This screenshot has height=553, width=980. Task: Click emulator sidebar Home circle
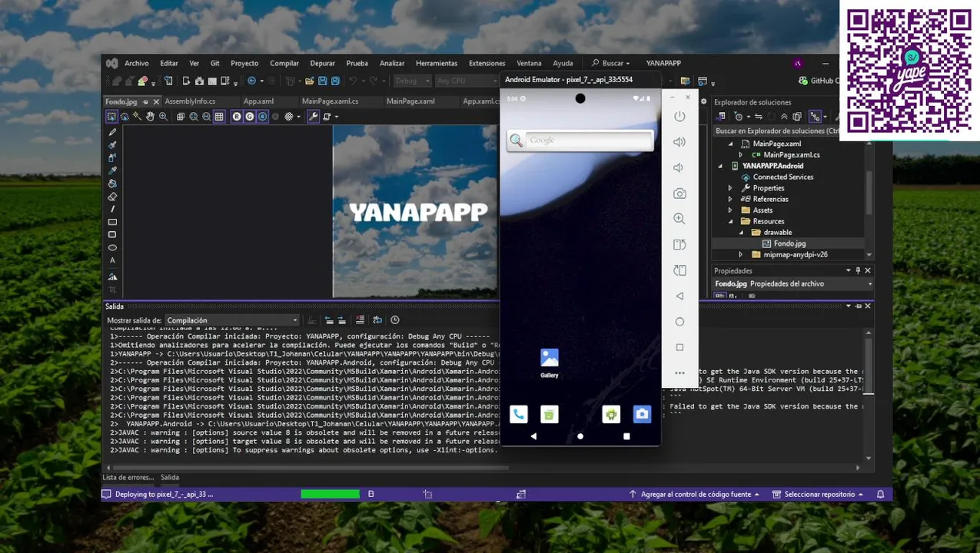pos(679,322)
